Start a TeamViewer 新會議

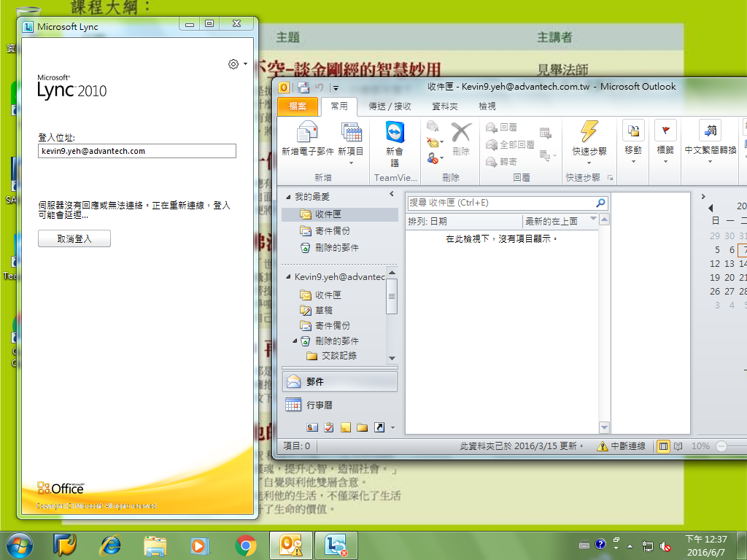pyautogui.click(x=395, y=144)
